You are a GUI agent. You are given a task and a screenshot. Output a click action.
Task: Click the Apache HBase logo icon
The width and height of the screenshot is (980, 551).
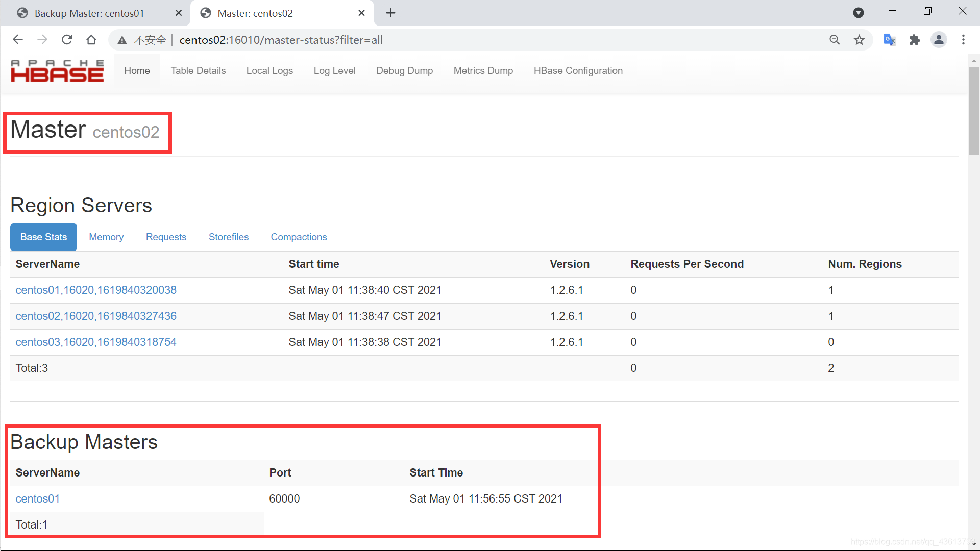pyautogui.click(x=57, y=70)
